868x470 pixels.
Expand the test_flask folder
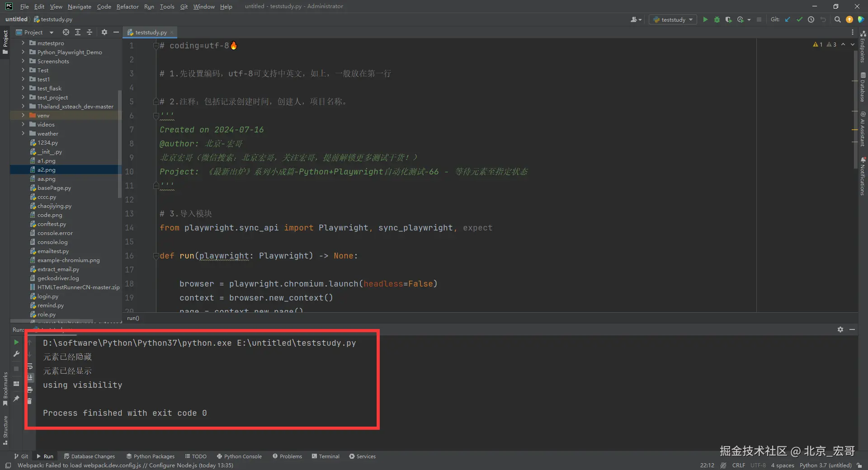[x=23, y=88]
